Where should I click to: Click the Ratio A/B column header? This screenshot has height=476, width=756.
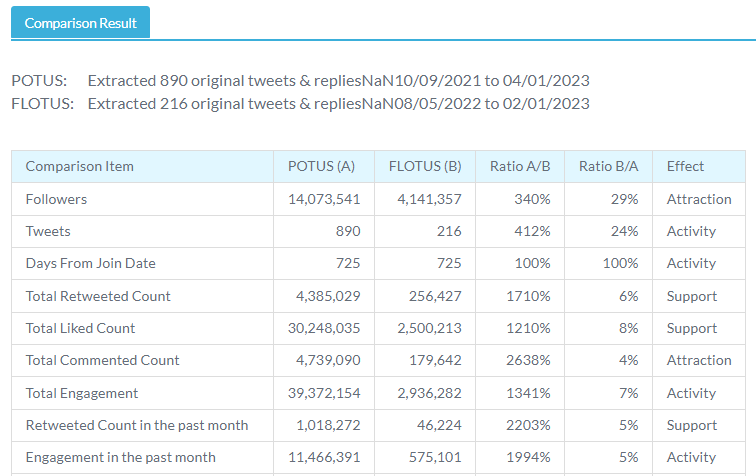520,166
